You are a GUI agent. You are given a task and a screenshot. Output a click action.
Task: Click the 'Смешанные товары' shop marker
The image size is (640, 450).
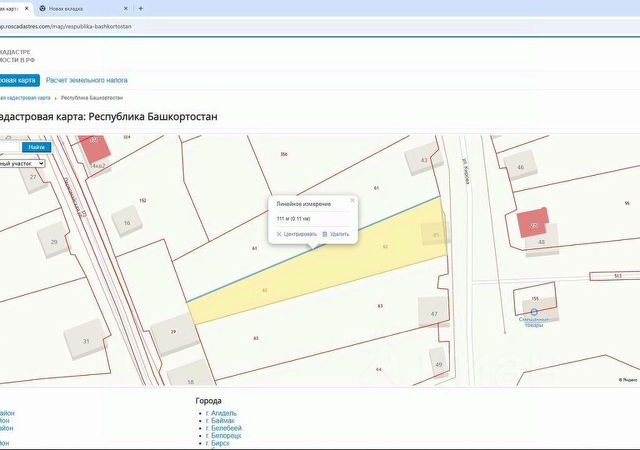534,312
